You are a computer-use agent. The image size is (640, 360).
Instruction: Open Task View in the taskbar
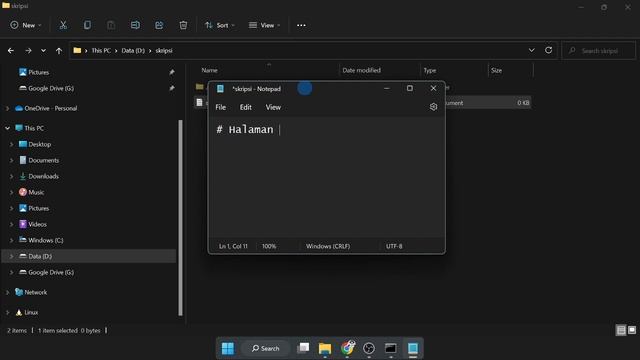(303, 348)
